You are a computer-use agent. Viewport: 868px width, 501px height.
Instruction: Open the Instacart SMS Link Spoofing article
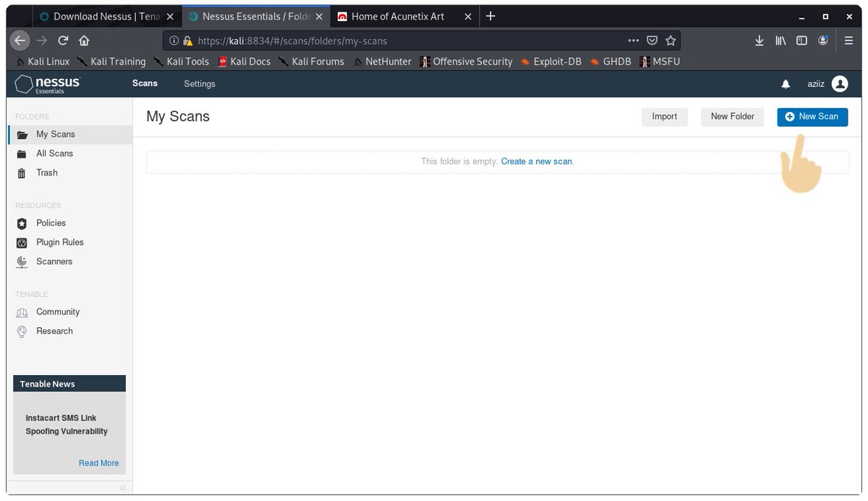(x=67, y=425)
